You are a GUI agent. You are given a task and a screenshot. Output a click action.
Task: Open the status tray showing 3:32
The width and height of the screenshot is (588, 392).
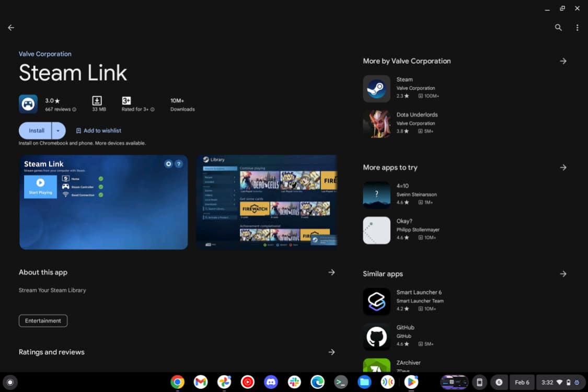tap(560, 382)
